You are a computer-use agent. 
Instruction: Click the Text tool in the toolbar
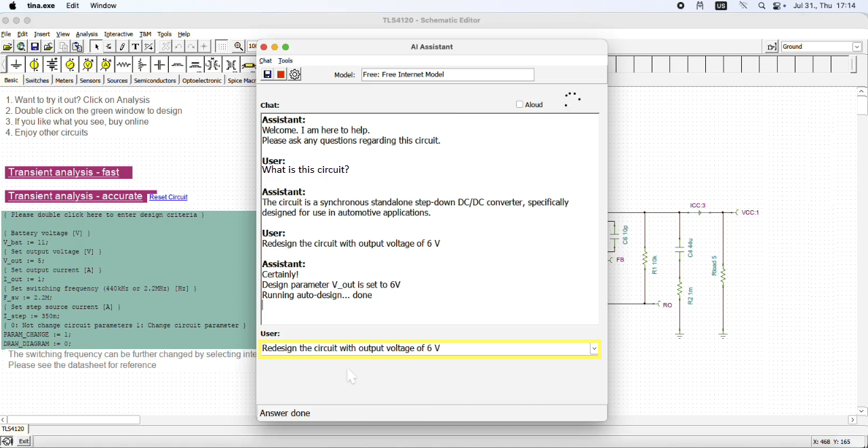click(x=136, y=46)
